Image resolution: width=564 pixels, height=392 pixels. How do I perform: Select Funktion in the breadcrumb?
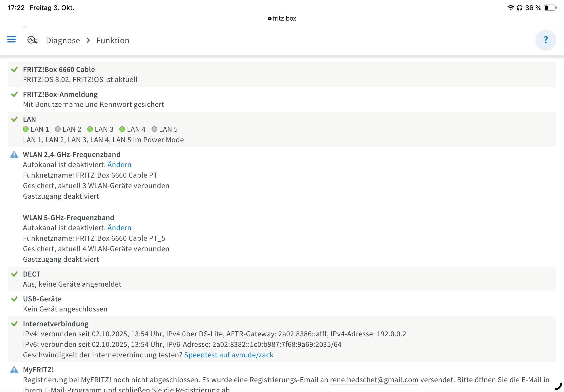[113, 41]
